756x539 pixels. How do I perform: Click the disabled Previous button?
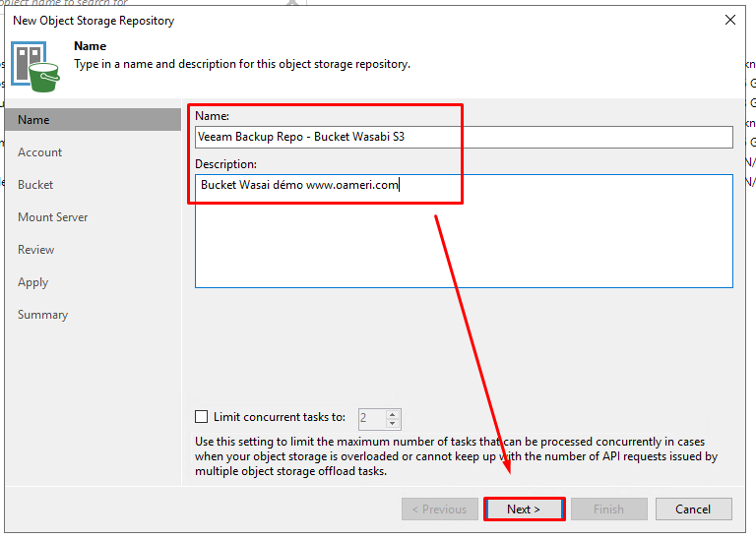pyautogui.click(x=440, y=509)
